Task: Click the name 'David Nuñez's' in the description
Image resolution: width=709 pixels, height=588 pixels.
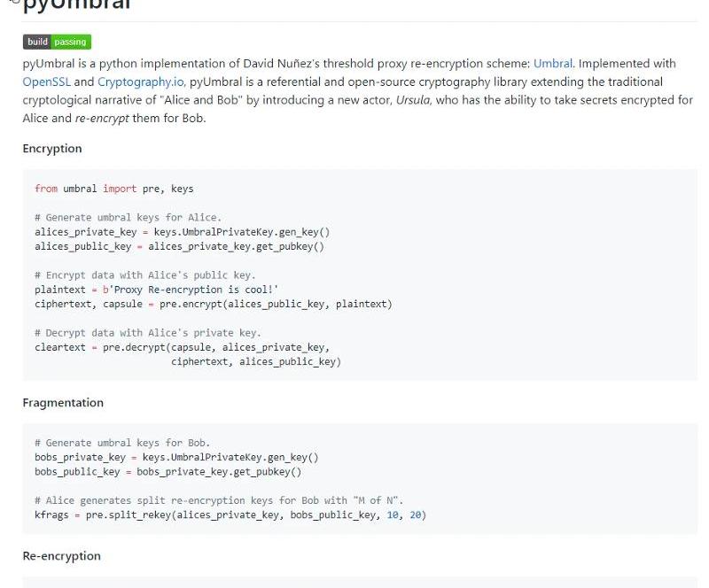Action: (x=281, y=63)
